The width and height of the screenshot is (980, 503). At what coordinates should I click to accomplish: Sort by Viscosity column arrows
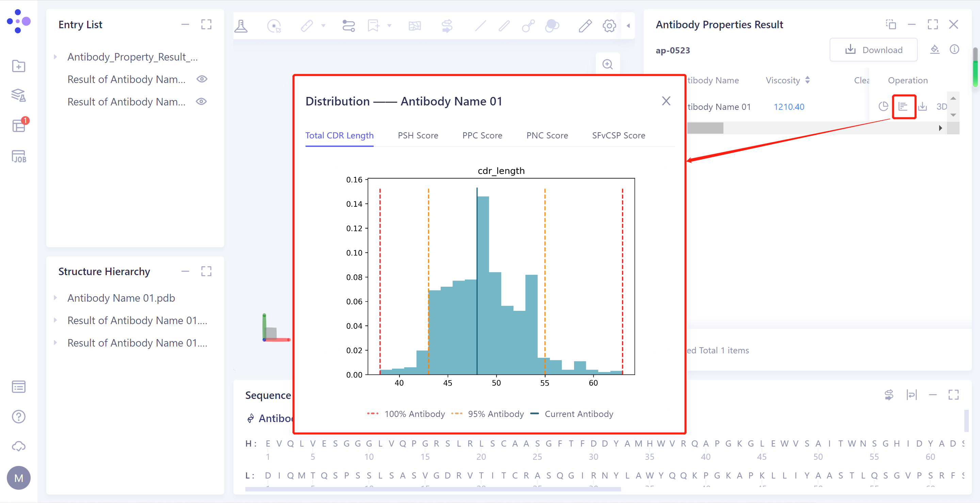pos(807,80)
